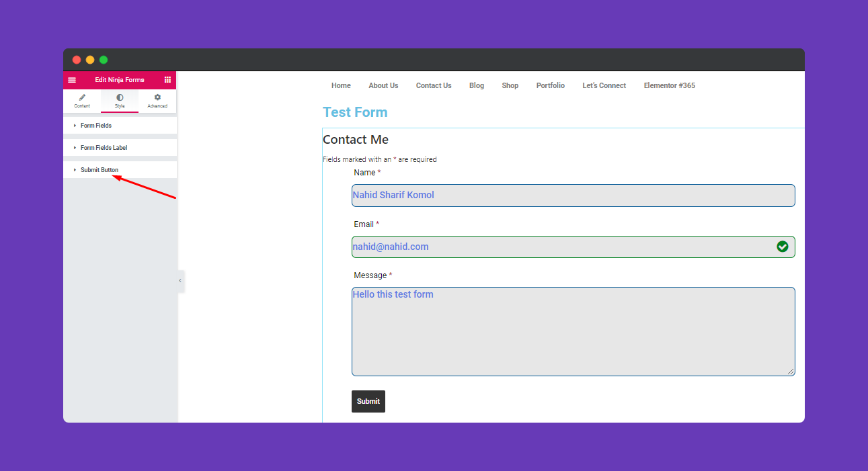This screenshot has height=471, width=868.
Task: Collapse the Elementor side panel
Action: click(x=180, y=280)
